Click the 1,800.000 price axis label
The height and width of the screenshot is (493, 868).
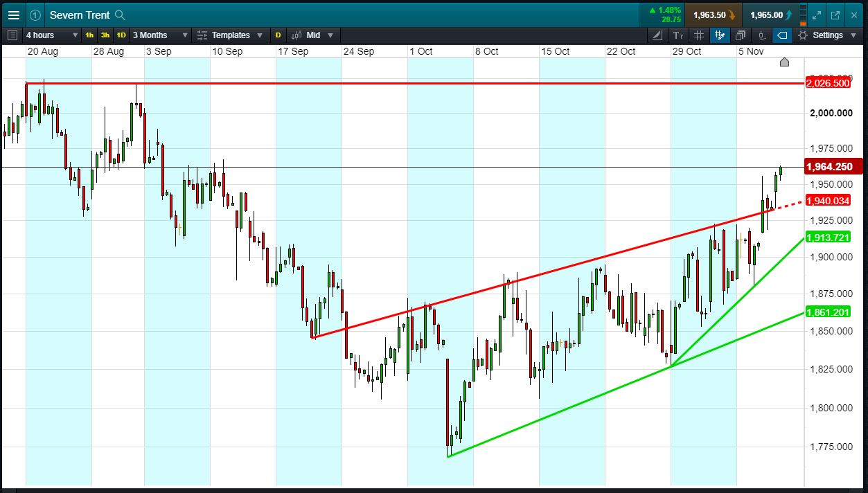point(830,408)
